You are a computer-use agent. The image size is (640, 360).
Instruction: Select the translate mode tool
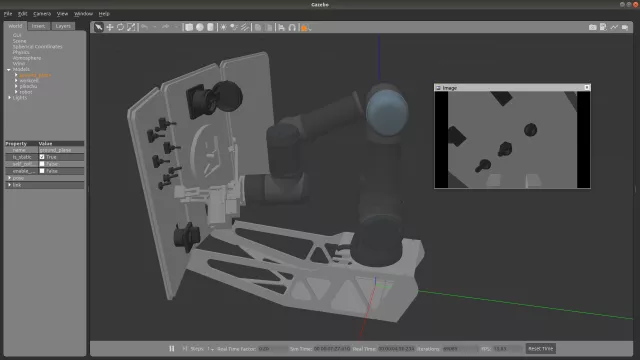[110, 27]
